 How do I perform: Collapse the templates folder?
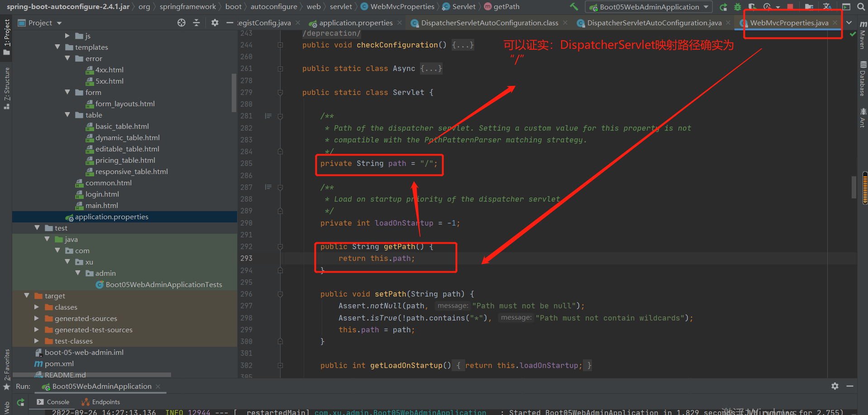(x=57, y=47)
